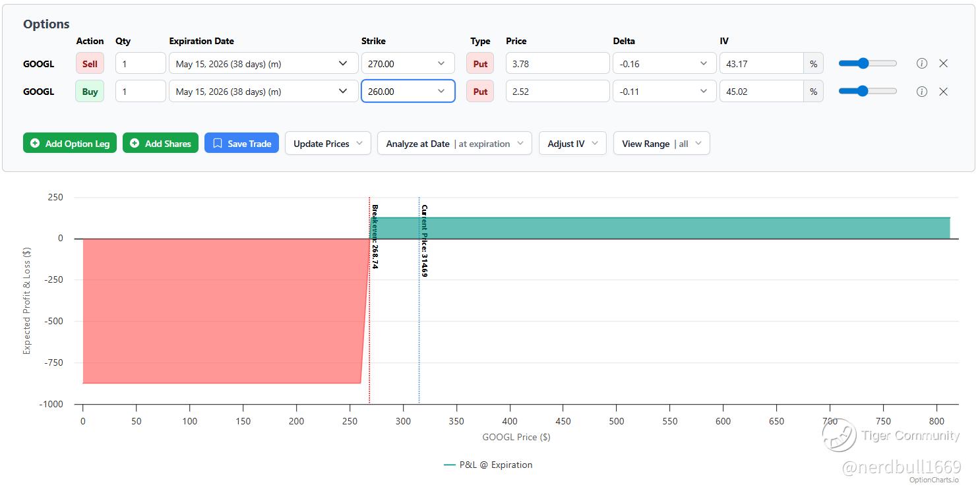Remove the Buy 260 put leg
980x489 pixels.
coord(943,92)
